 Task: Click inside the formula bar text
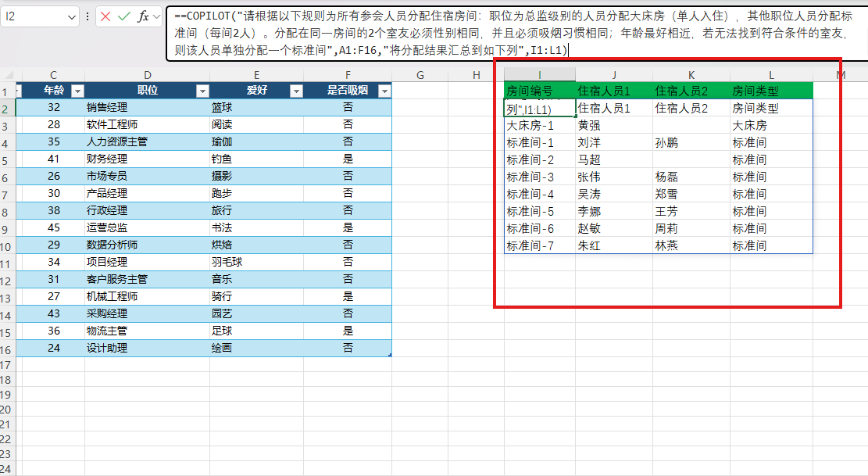[515, 33]
